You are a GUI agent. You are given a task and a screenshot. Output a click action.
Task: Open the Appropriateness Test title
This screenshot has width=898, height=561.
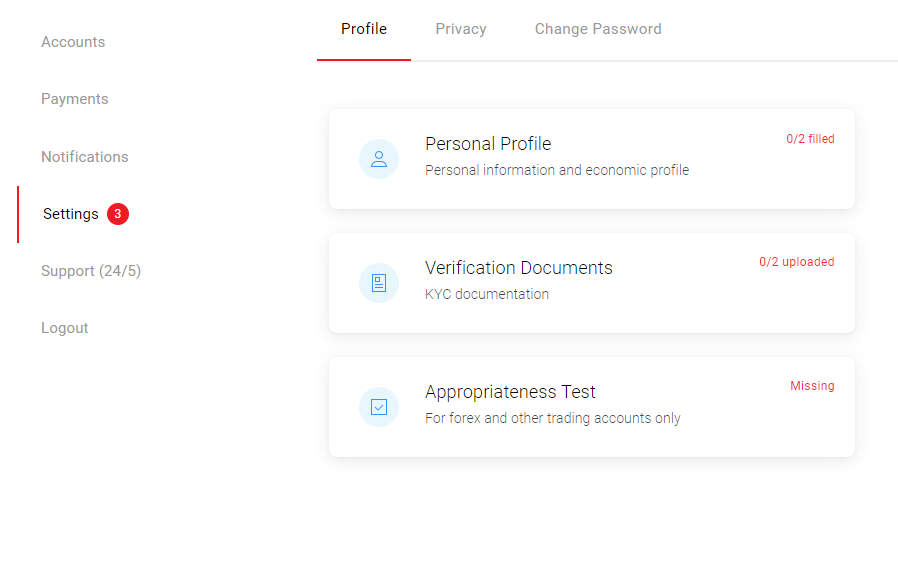(510, 392)
